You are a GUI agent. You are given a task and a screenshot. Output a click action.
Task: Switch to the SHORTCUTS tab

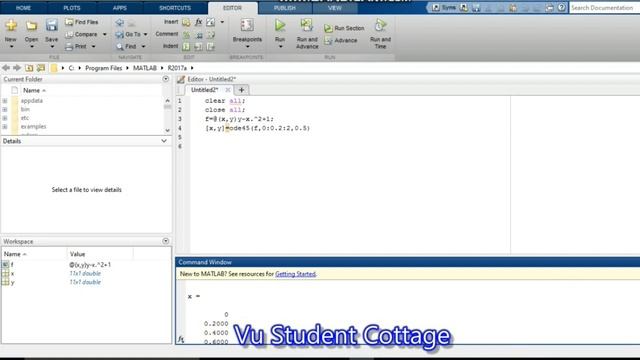coord(175,8)
